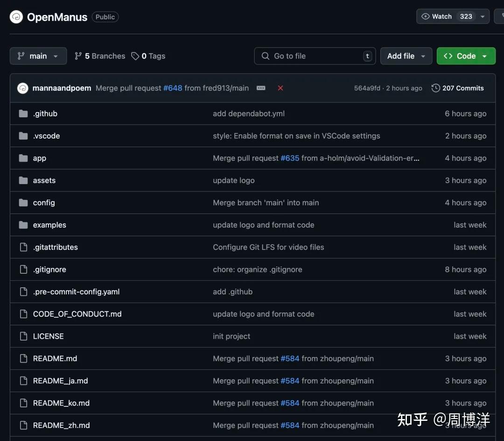
Task: Click the tag icon for 0 Tags
Action: (x=135, y=56)
